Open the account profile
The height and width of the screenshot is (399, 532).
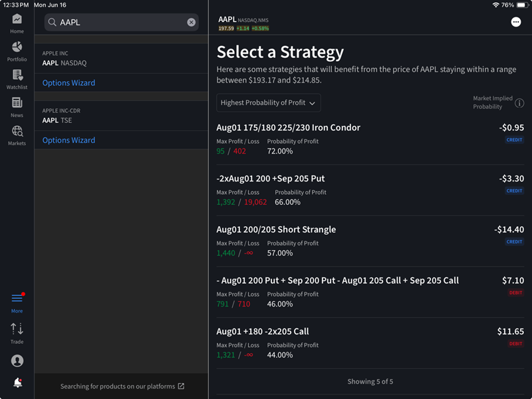[x=17, y=360]
